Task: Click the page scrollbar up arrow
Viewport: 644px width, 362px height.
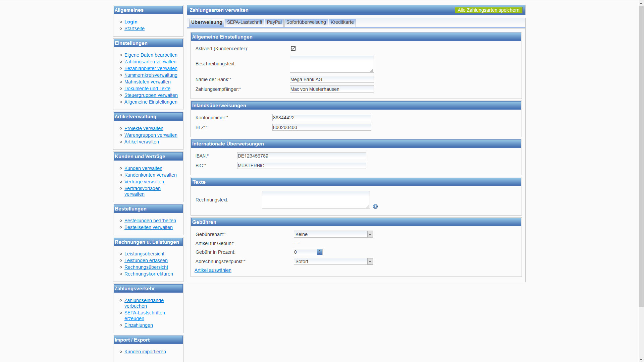Action: (641, 3)
